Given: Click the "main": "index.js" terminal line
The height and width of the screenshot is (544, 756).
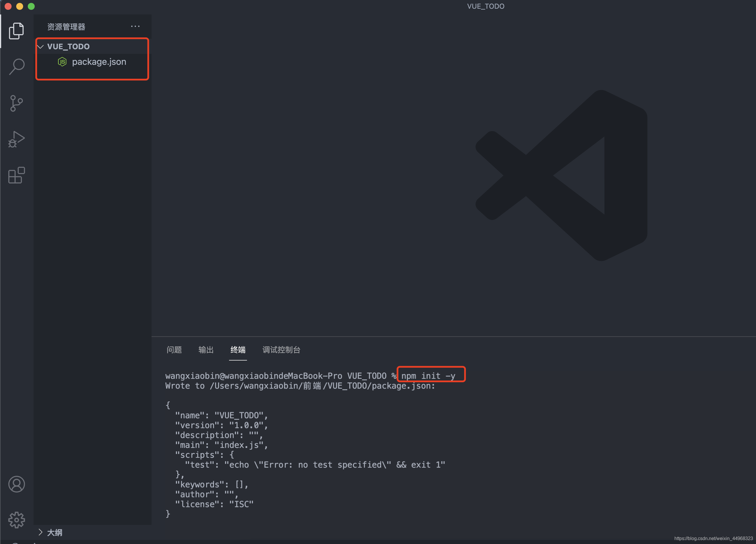Looking at the screenshot, I should 221,445.
